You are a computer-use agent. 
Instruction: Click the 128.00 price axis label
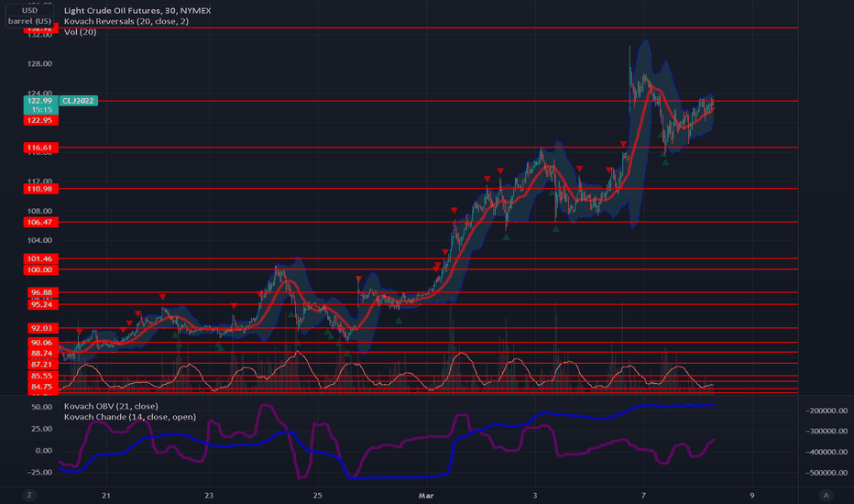(39, 64)
